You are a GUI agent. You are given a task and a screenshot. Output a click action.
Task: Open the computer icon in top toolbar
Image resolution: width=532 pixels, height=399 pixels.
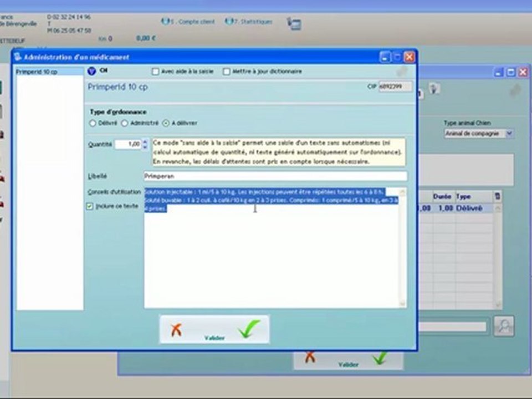(294, 23)
